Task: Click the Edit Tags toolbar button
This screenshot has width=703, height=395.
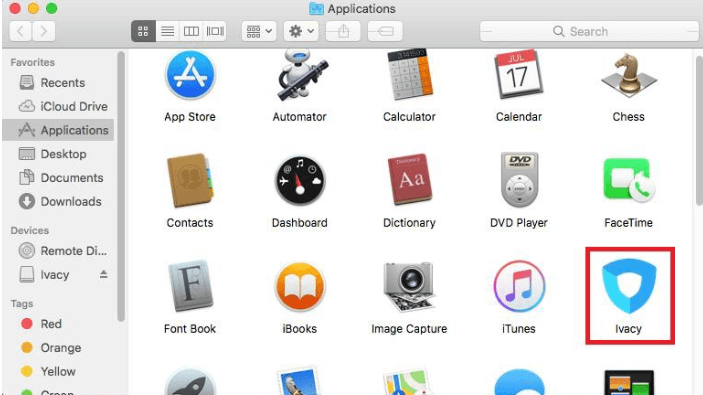Action: 385,31
